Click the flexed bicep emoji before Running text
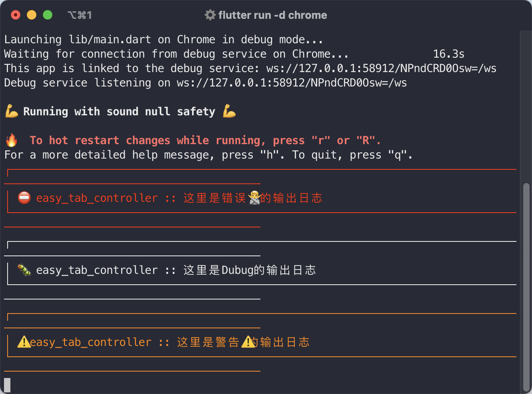The width and height of the screenshot is (532, 394). (x=12, y=111)
